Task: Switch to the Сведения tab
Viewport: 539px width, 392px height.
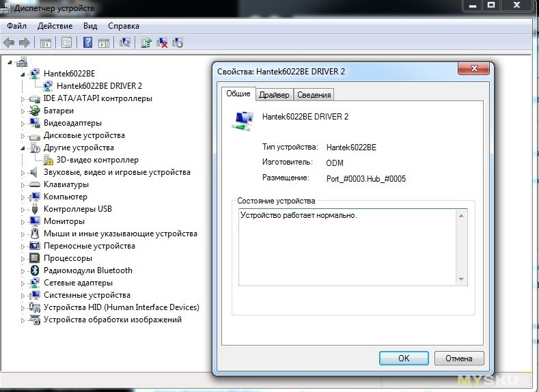Action: (x=314, y=95)
